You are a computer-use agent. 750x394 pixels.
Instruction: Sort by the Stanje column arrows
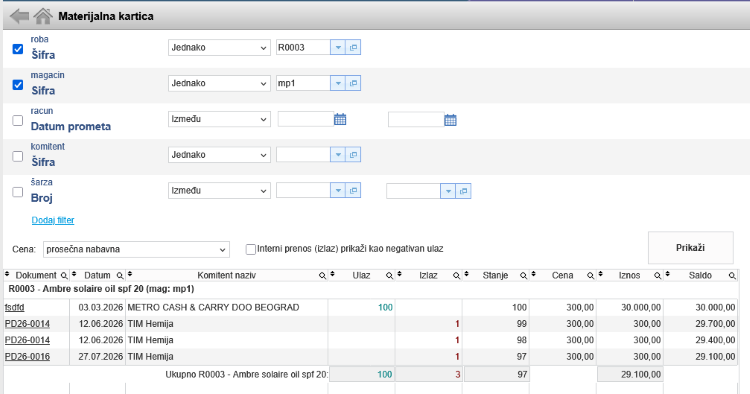point(466,274)
